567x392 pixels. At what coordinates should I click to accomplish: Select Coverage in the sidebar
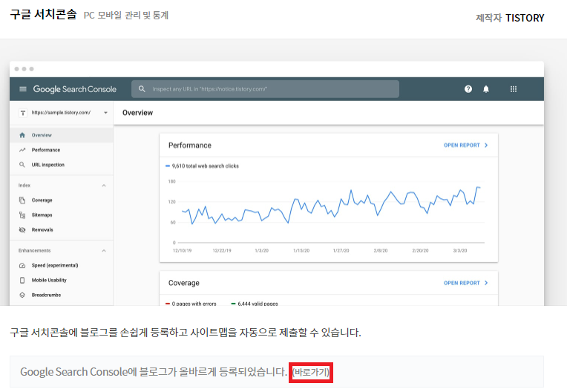tap(62, 200)
